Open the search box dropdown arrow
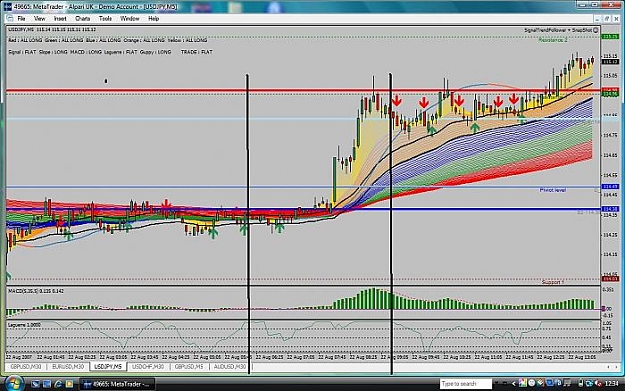 click(497, 384)
